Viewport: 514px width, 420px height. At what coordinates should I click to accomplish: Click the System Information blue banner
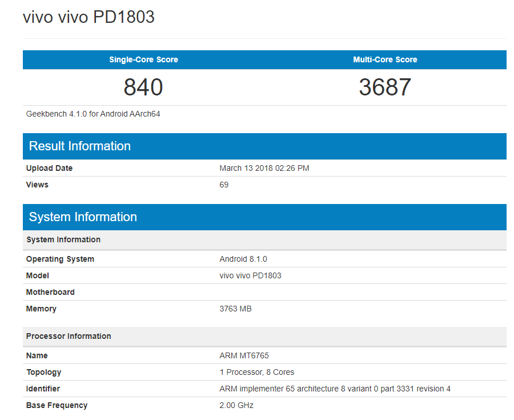coord(82,217)
